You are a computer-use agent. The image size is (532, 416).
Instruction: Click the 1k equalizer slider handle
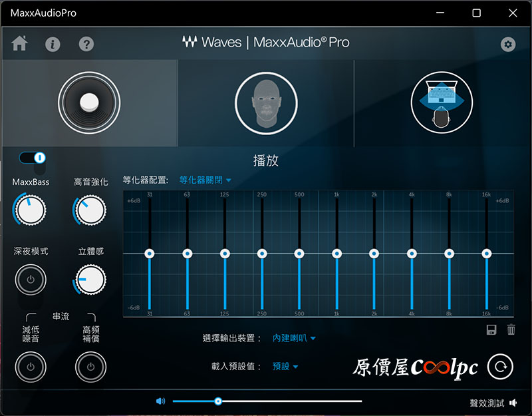[337, 254]
